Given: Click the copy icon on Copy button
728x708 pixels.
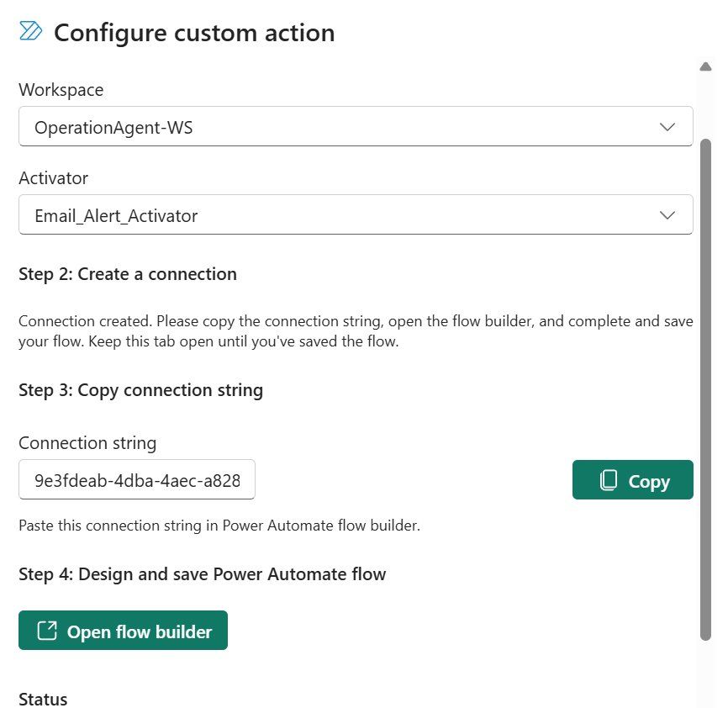Looking at the screenshot, I should [609, 481].
